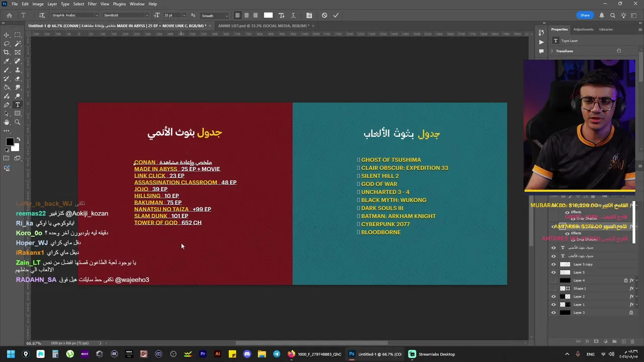Open Edit Toolbar three-dots menu
The image size is (644, 362).
pyautogui.click(x=7, y=130)
